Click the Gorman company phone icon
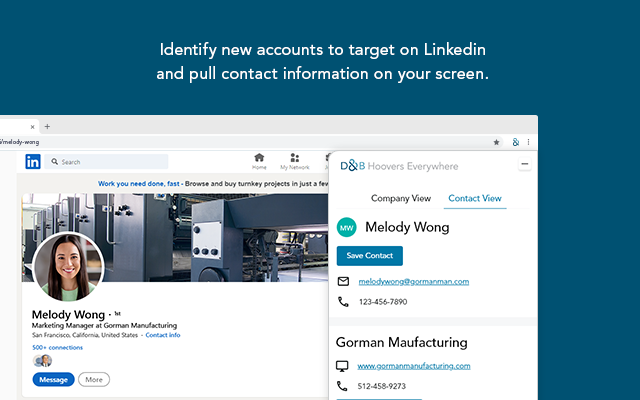 pyautogui.click(x=342, y=386)
